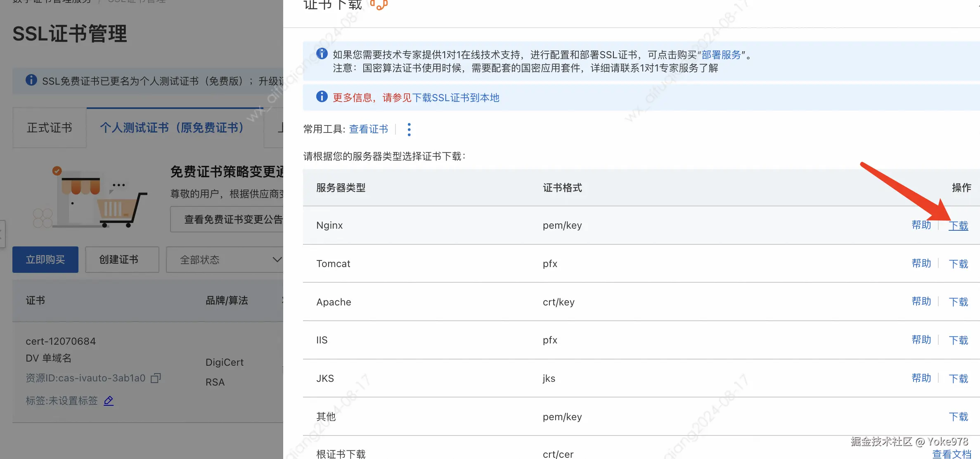This screenshot has height=459, width=980.
Task: Open help for Tomcat certificate
Action: pos(921,263)
